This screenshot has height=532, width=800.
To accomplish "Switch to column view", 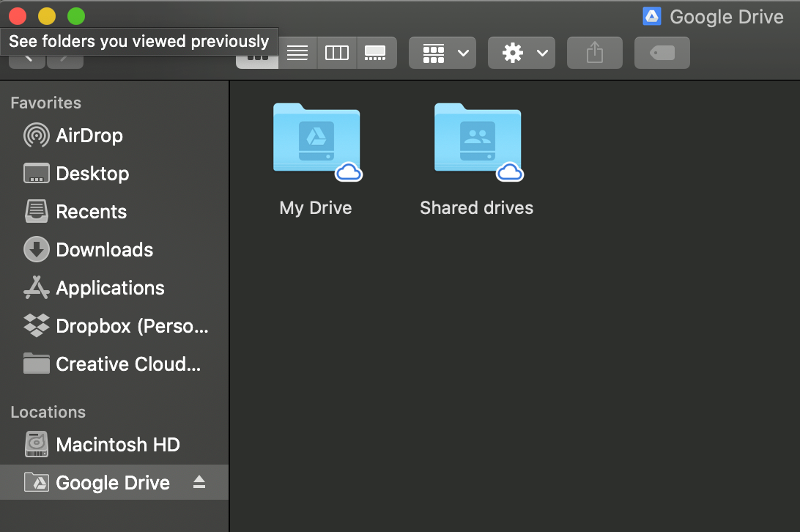I will [336, 53].
